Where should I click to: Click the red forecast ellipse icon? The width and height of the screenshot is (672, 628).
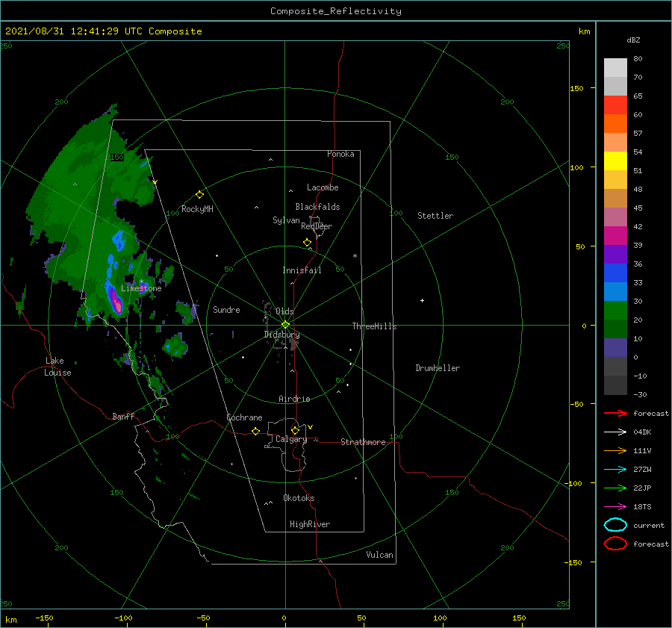615,544
